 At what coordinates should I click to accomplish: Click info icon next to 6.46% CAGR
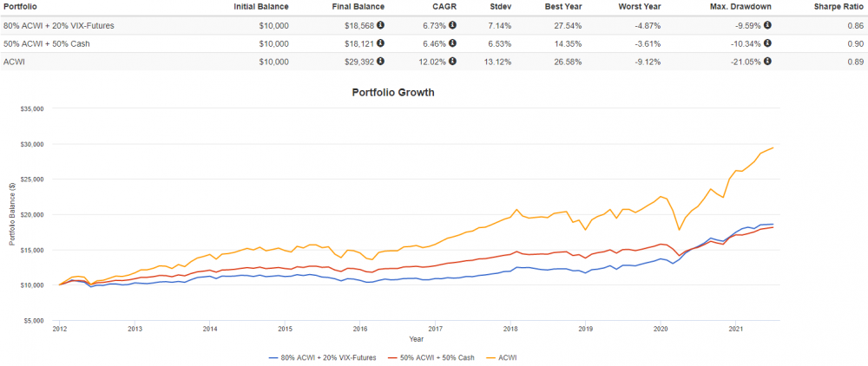452,44
